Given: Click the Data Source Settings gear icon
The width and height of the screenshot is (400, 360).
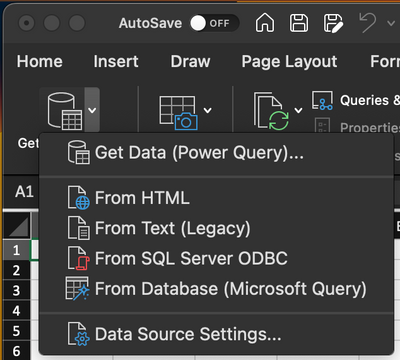Looking at the screenshot, I should (79, 334).
